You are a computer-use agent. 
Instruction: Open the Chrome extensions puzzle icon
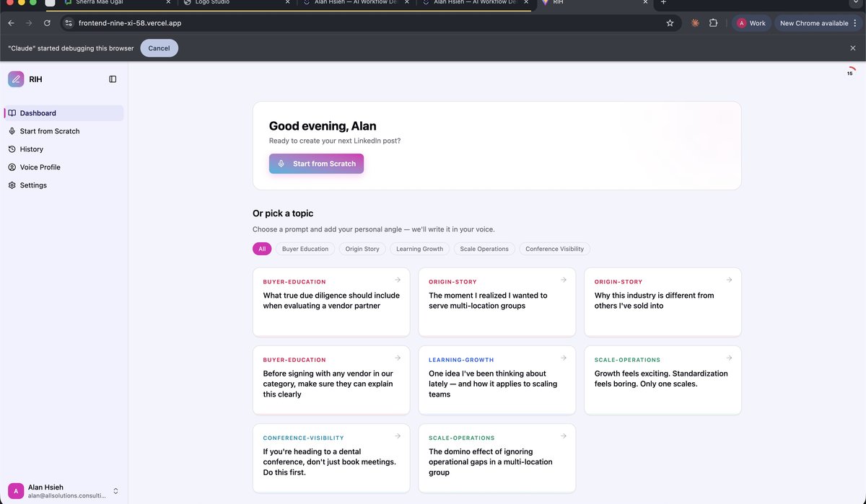[x=713, y=22]
